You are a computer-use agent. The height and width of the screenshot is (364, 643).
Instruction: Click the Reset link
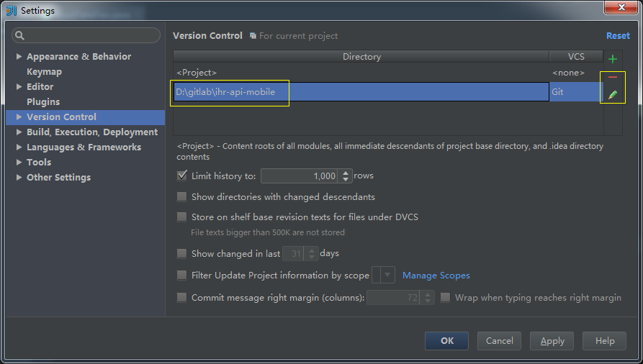[x=618, y=36]
